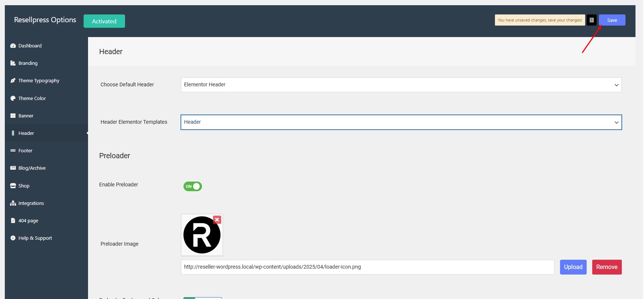Click the preloader image URL field
The image size is (644, 299).
(x=367, y=267)
